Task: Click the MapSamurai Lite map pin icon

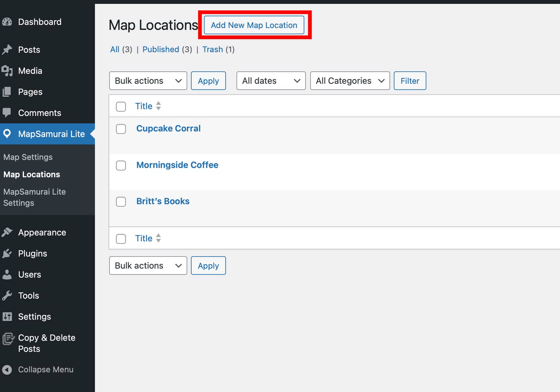Action: (x=7, y=134)
